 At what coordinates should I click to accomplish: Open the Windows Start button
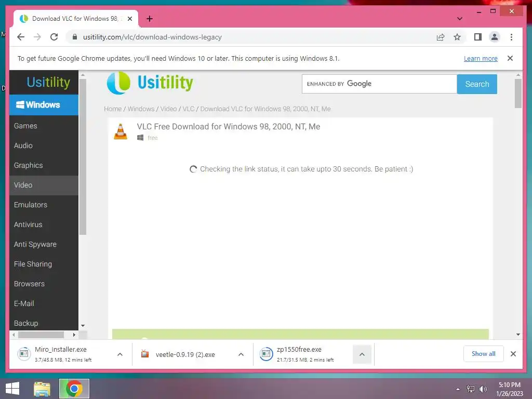(x=12, y=389)
